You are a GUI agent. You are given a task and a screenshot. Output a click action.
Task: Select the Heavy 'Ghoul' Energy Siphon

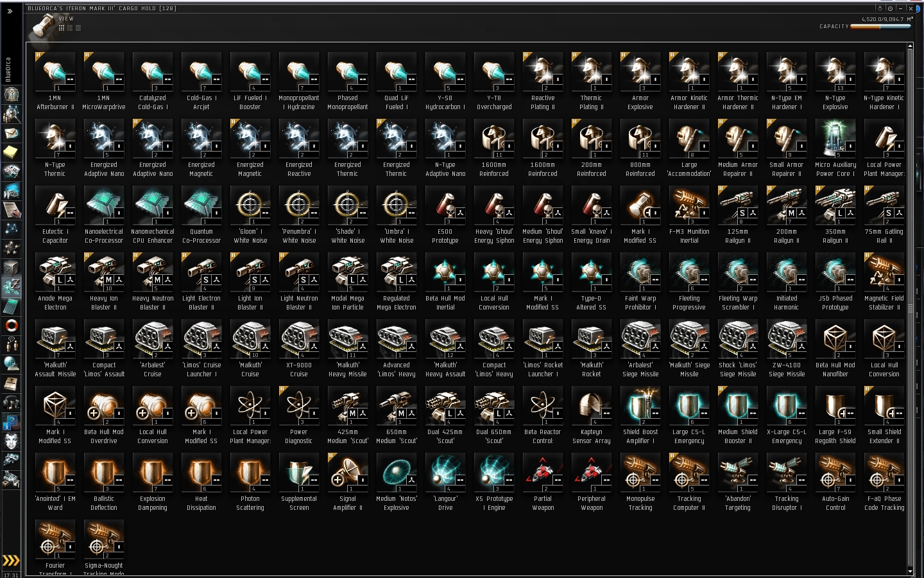pos(494,215)
